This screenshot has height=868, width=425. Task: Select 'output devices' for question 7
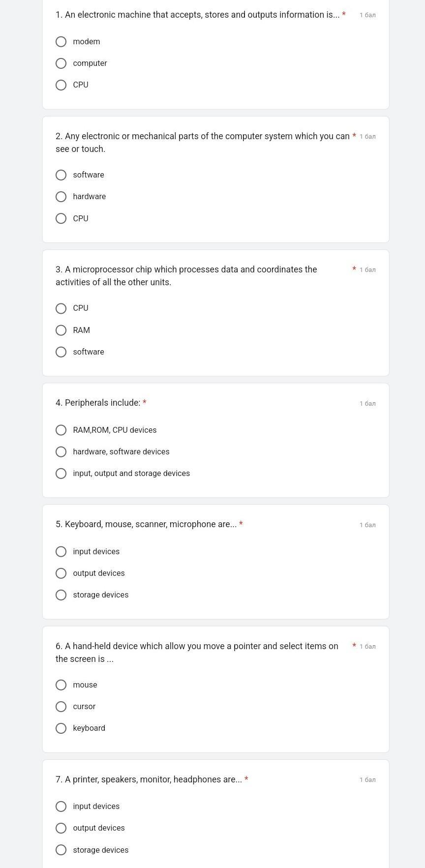(x=61, y=828)
